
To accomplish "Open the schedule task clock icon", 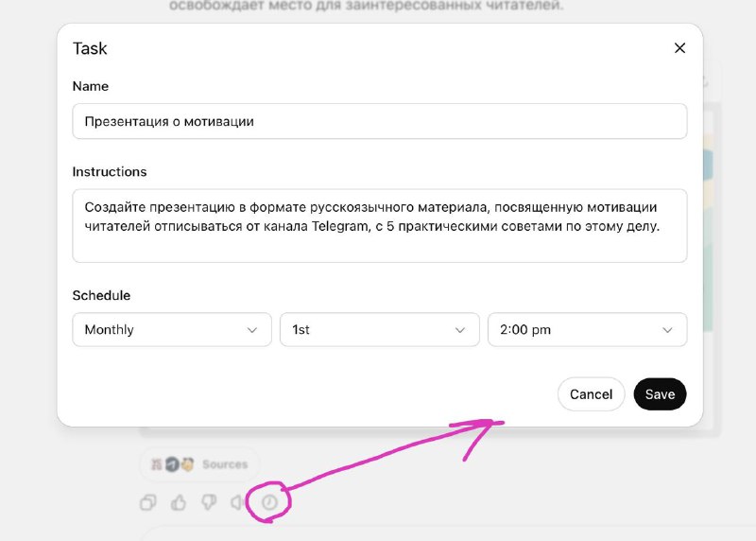I will click(x=269, y=503).
